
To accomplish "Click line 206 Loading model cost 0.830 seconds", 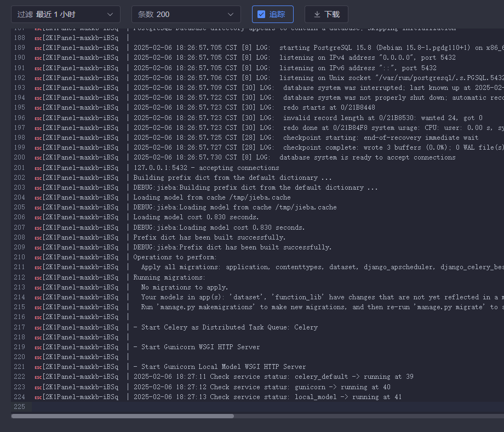I will pos(196,217).
